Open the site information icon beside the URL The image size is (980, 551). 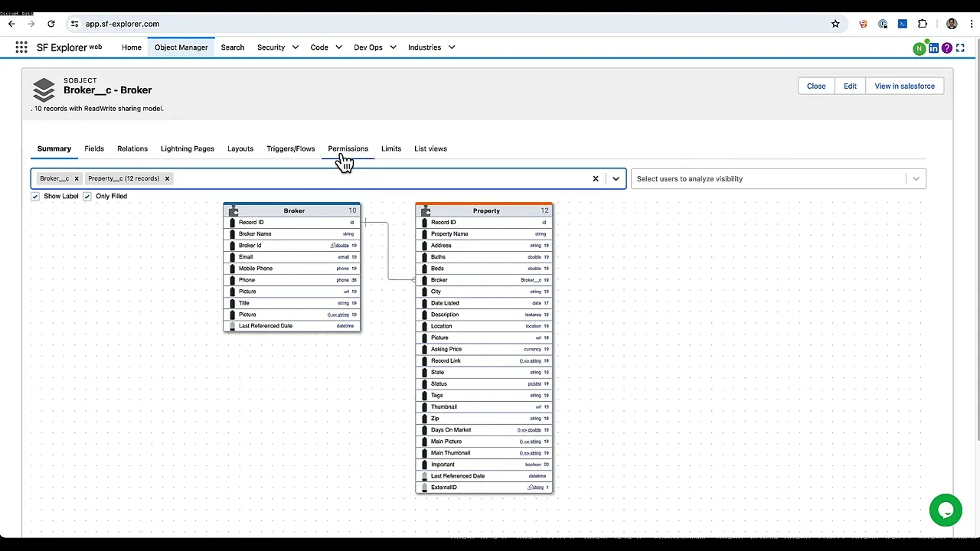pos(74,24)
